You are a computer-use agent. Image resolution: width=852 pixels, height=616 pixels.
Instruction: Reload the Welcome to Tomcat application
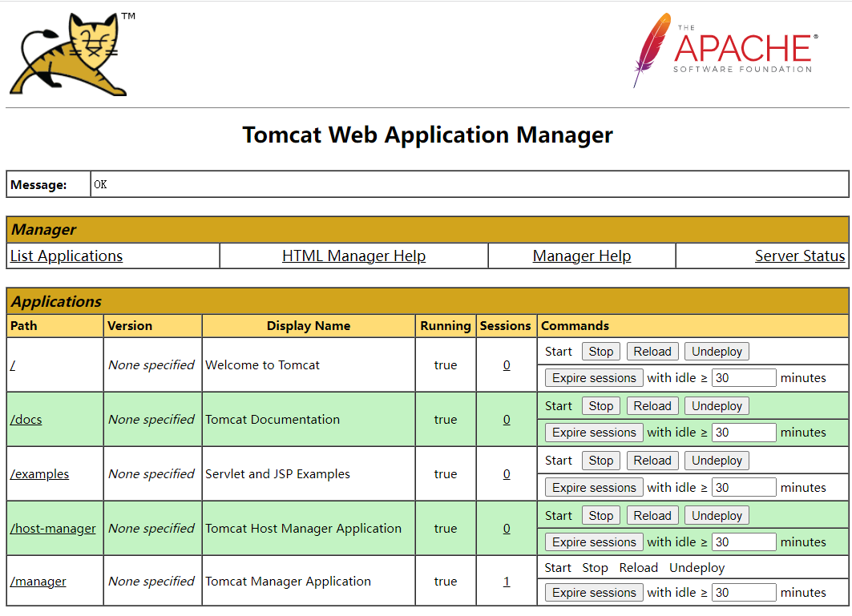coord(652,352)
